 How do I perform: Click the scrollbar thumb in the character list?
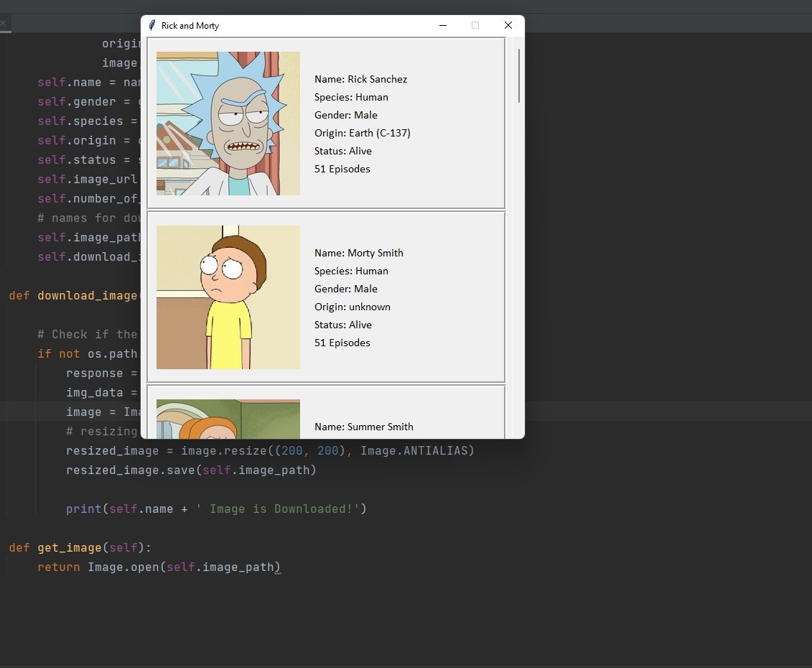pos(519,75)
